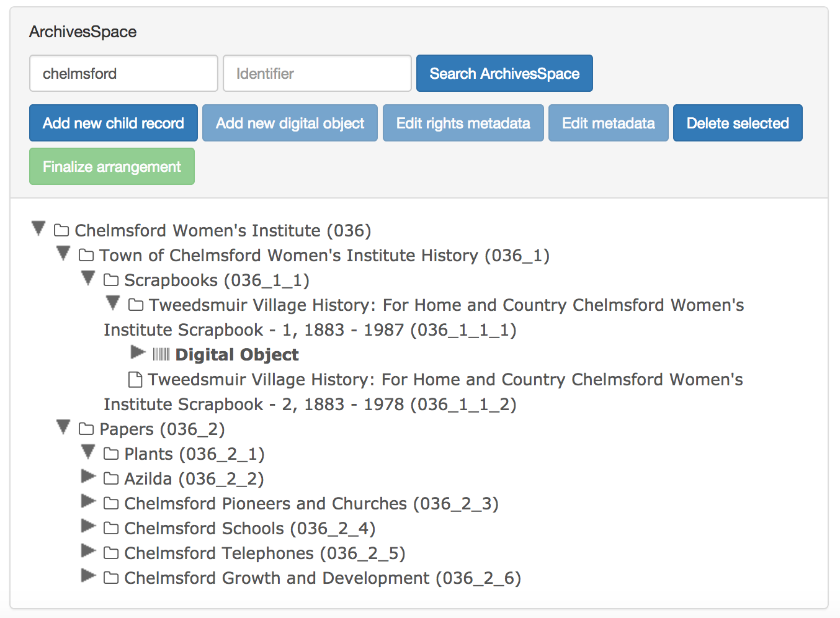Collapse the Plants folder arrow
The width and height of the screenshot is (840, 618).
[88, 452]
